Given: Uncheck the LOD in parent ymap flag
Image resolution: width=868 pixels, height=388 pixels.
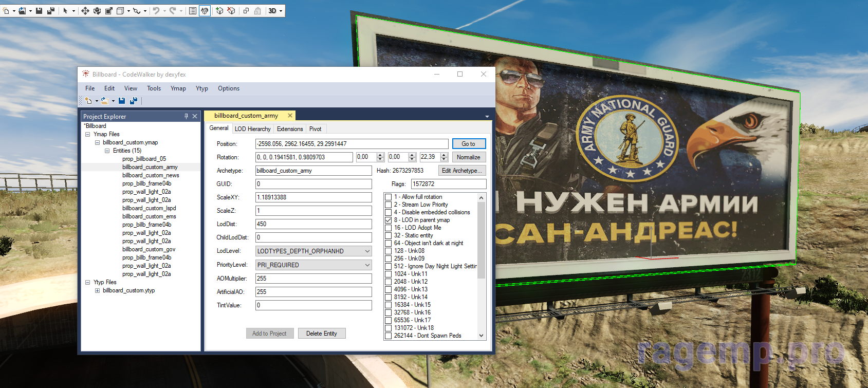Looking at the screenshot, I should 389,220.
